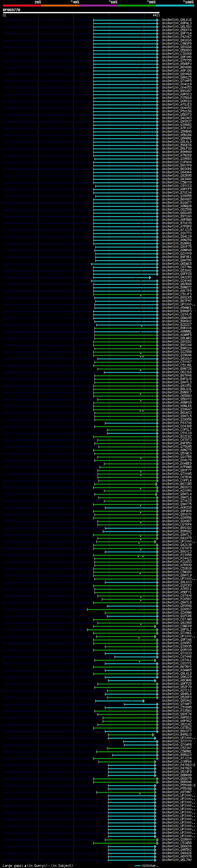Open hit UniRef100_C9WSP9
The height and width of the screenshot is (868, 197).
point(177,43)
